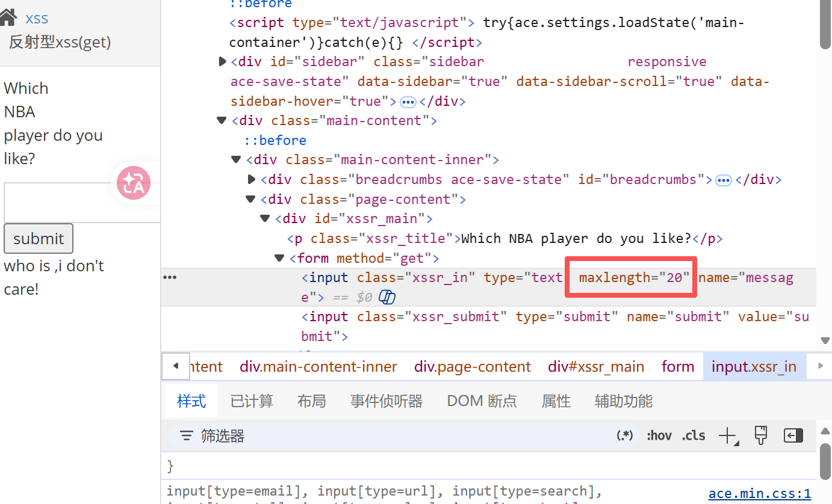
Task: Collapse the form method=get node
Action: (x=279, y=258)
